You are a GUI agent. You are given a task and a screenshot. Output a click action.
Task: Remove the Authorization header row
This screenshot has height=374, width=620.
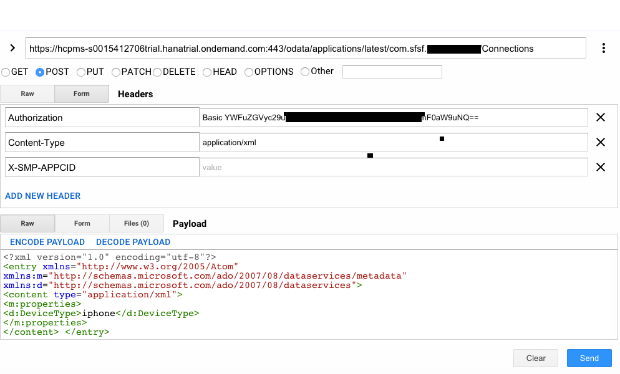[601, 117]
